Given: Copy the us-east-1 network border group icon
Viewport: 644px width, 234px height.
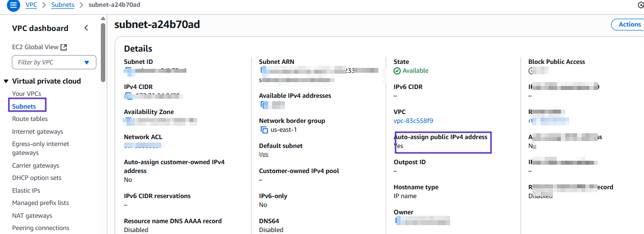Looking at the screenshot, I should [x=264, y=130].
